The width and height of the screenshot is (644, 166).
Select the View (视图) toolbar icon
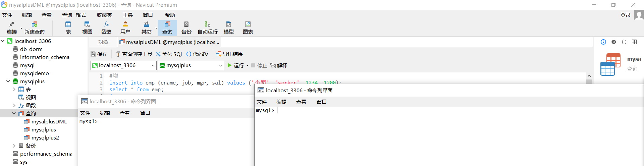87,28
